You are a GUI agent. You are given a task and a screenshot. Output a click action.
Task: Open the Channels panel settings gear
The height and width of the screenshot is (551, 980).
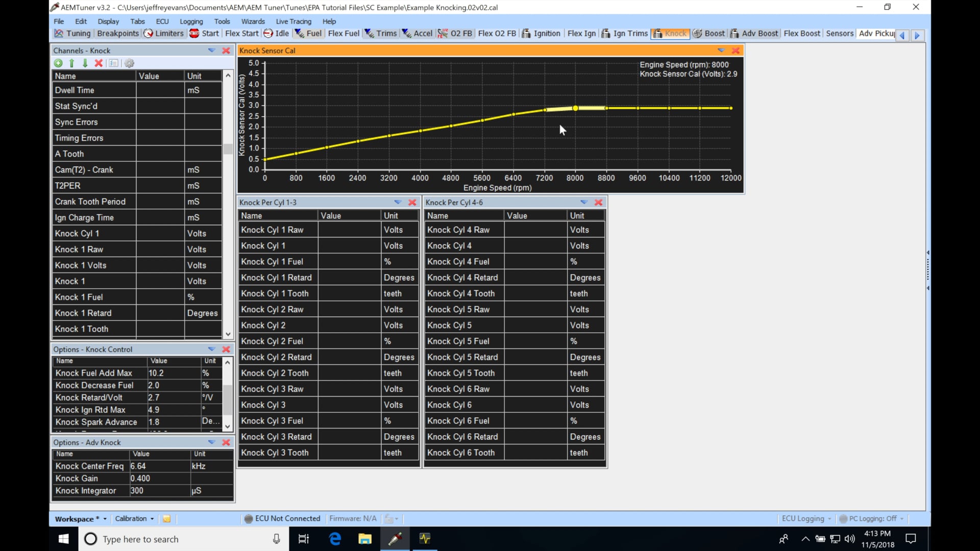point(129,63)
